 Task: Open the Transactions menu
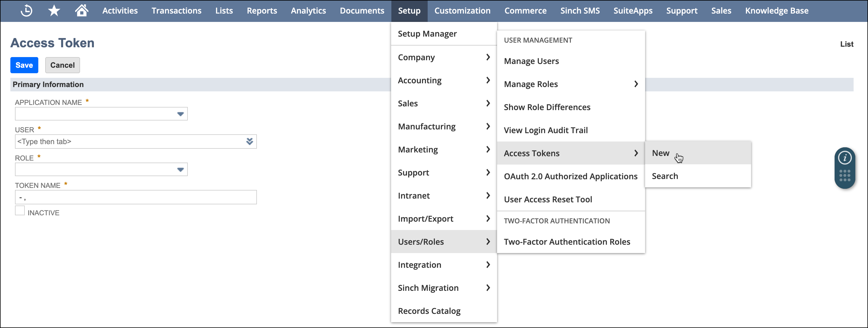pyautogui.click(x=176, y=11)
